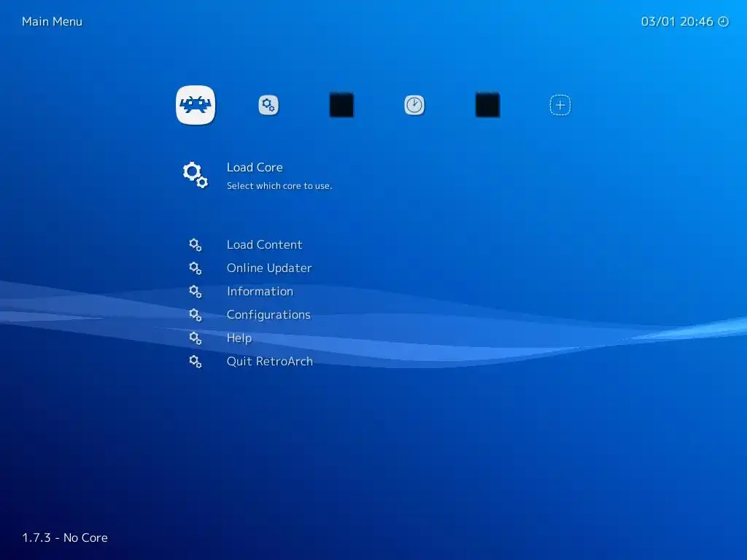Image resolution: width=747 pixels, height=560 pixels.
Task: Click the gear icon next to Configurations
Action: [196, 315]
